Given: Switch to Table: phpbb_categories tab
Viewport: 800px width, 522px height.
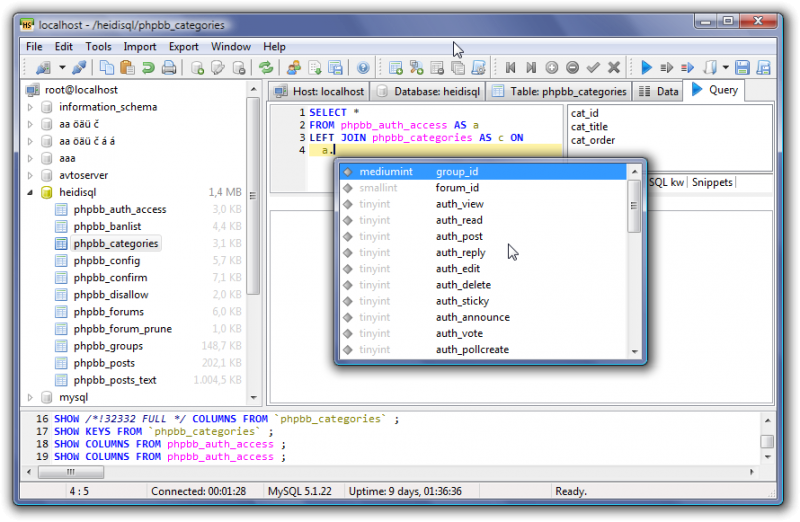Looking at the screenshot, I should point(559,91).
